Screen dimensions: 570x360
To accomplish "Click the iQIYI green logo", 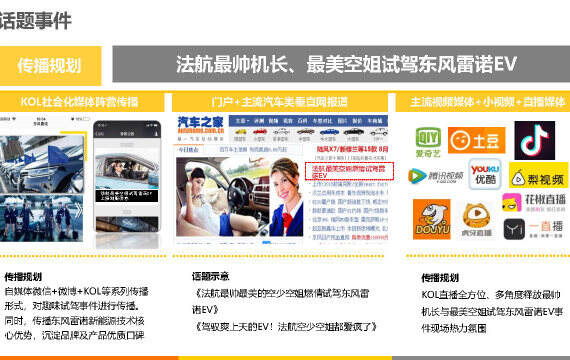I will click(428, 142).
